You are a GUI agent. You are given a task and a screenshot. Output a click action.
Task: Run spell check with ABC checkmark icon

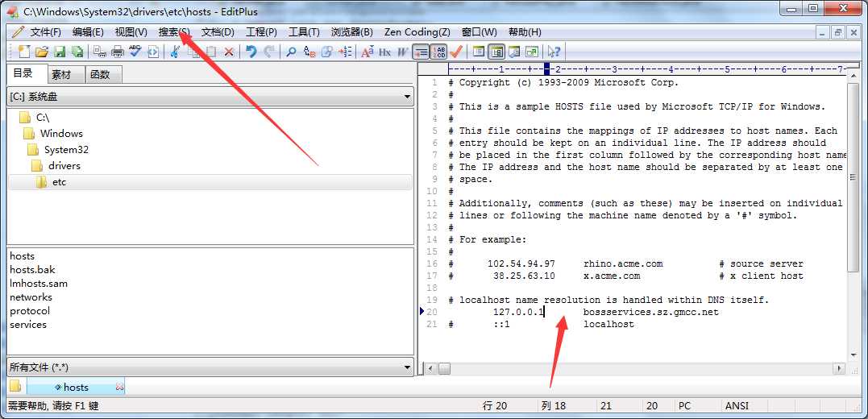point(135,52)
